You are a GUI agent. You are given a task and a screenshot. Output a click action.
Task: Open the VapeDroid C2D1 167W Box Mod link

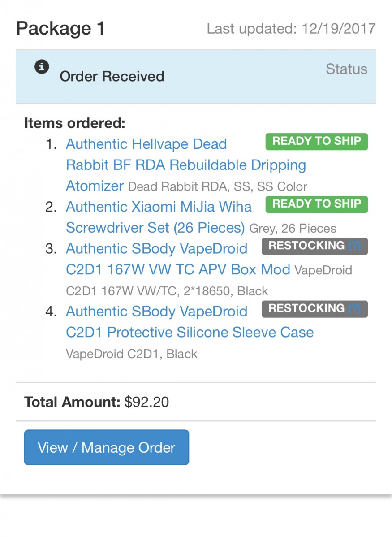point(156,248)
